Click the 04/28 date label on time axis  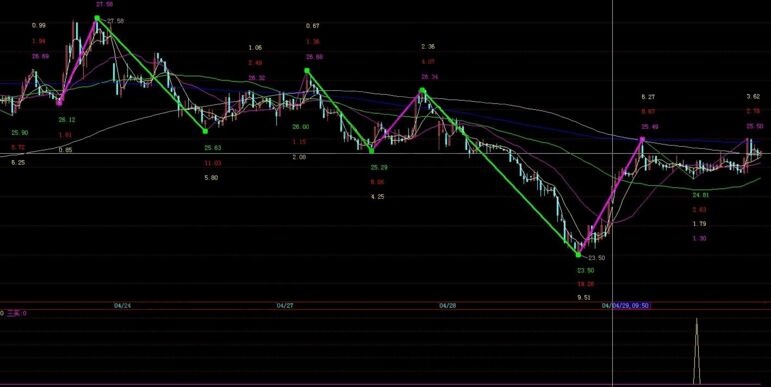pos(447,306)
